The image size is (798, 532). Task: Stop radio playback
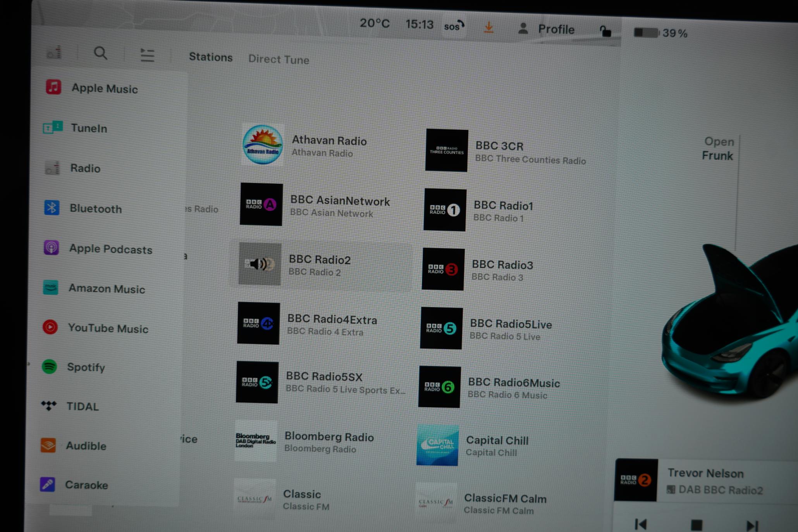tap(697, 525)
